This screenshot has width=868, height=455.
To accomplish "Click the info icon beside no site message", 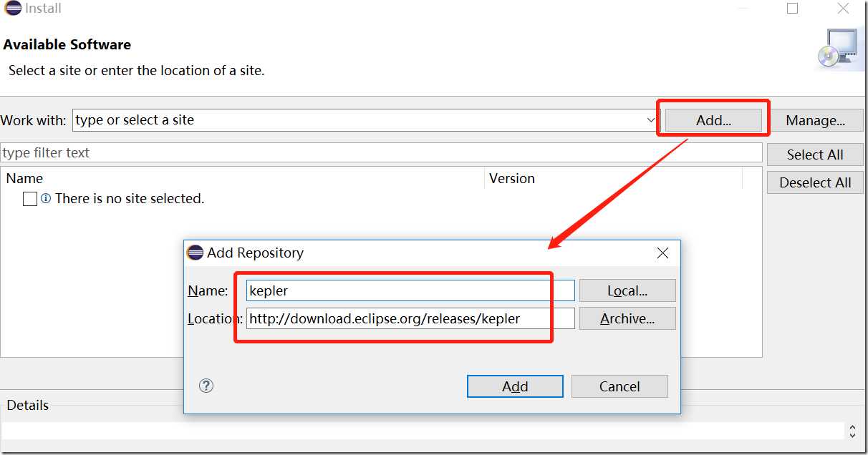I will (x=46, y=199).
